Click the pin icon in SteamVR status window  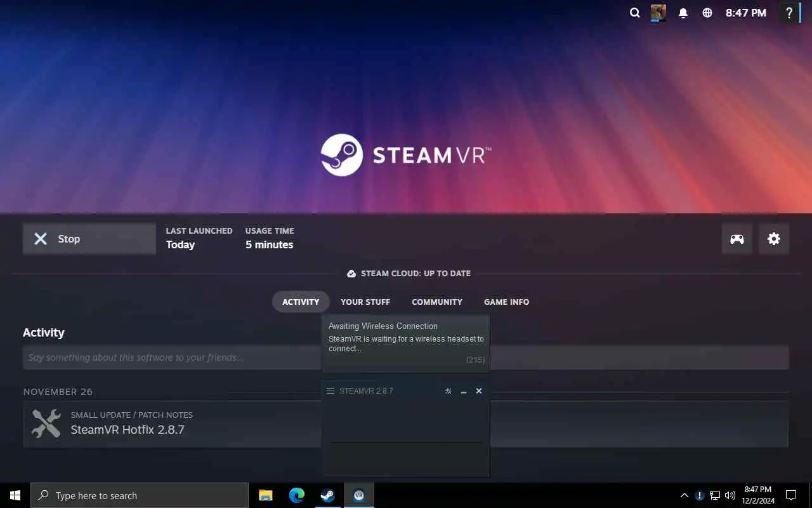448,391
